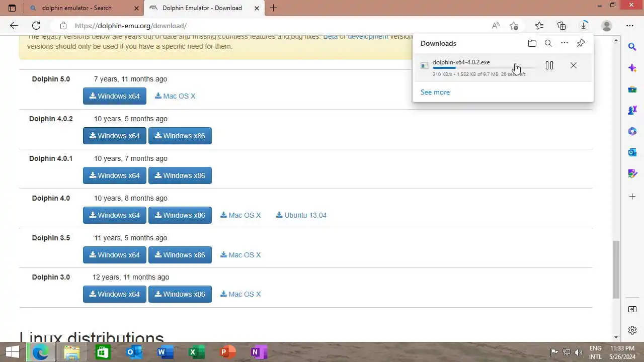
Task: Download Dolphin 4.0 Ubuntu 13.04
Action: point(301,215)
